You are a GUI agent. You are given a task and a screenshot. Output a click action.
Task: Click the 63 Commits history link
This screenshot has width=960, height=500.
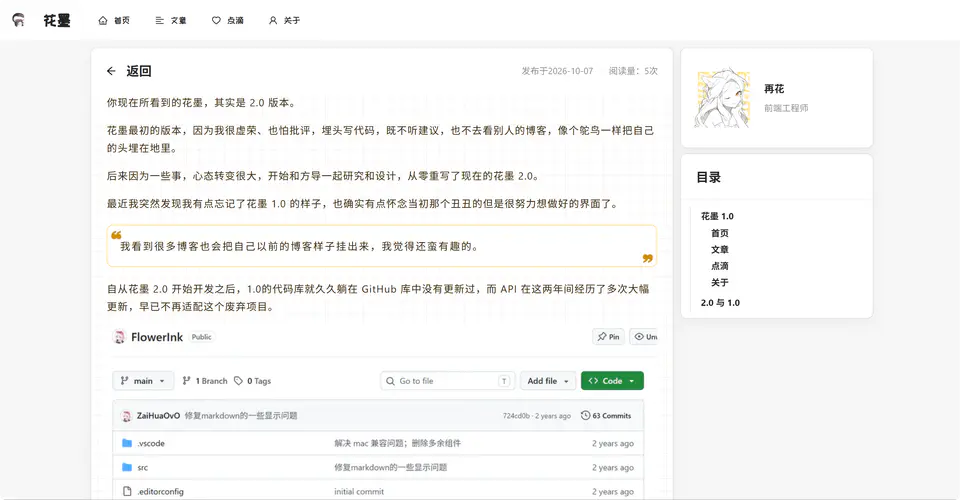pos(606,416)
